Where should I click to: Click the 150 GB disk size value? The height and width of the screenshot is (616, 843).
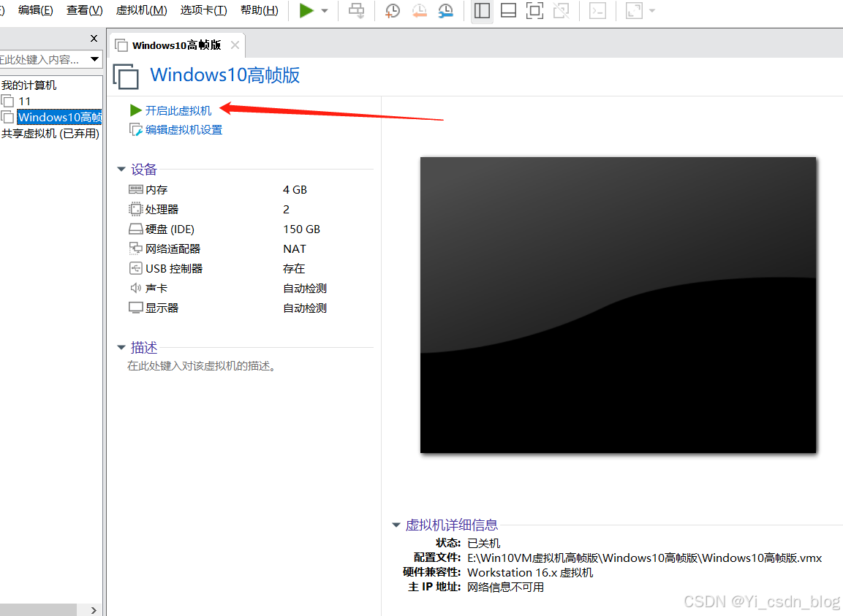[302, 229]
